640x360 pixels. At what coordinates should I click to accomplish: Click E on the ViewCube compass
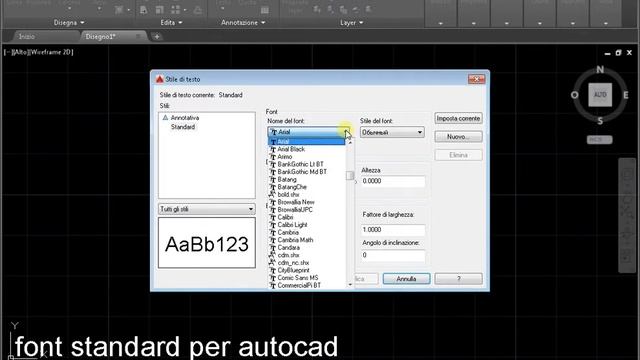tap(625, 95)
